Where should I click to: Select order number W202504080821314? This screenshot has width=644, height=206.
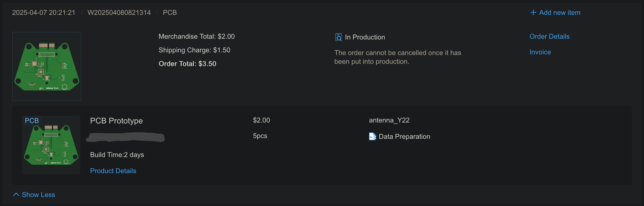click(x=119, y=12)
